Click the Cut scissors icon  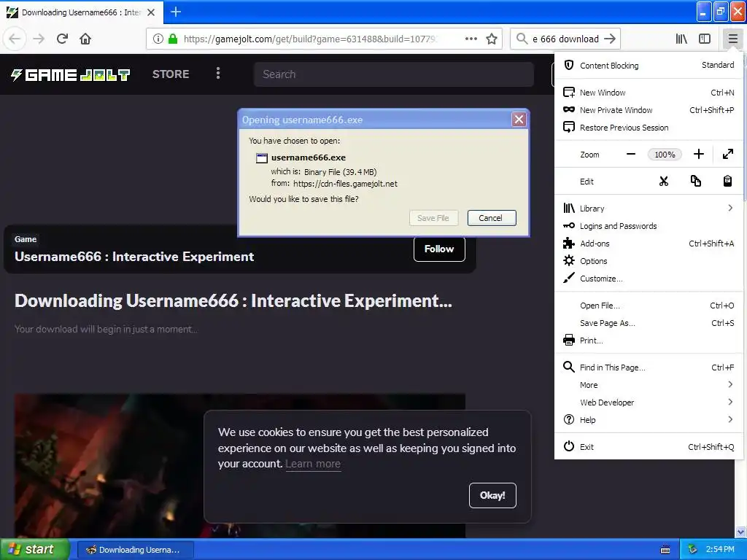coord(664,182)
